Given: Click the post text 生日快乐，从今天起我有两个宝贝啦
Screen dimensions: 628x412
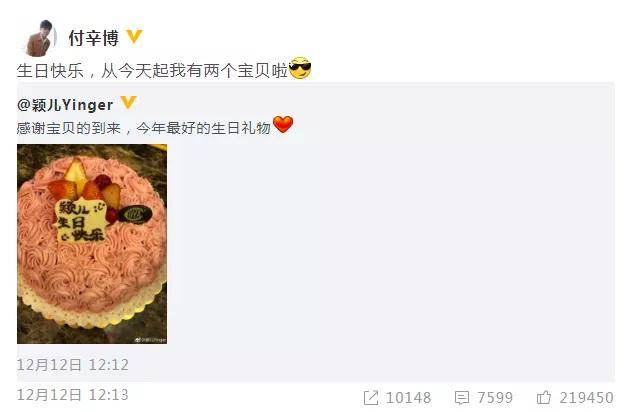Looking at the screenshot, I should [152, 70].
